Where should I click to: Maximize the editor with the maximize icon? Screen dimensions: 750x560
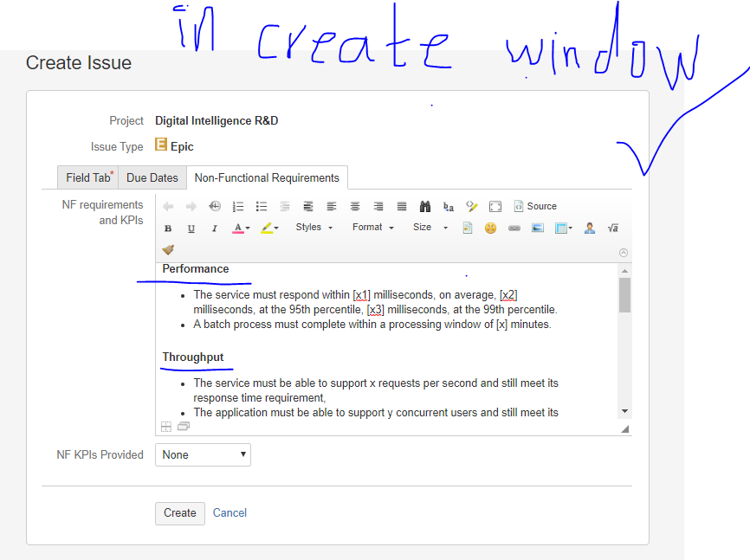point(495,206)
